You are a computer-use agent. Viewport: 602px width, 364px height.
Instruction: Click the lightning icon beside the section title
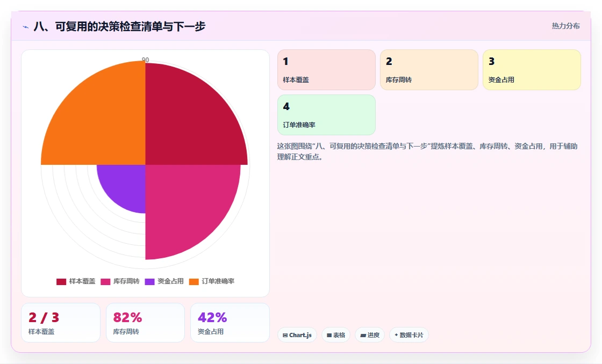click(x=26, y=27)
